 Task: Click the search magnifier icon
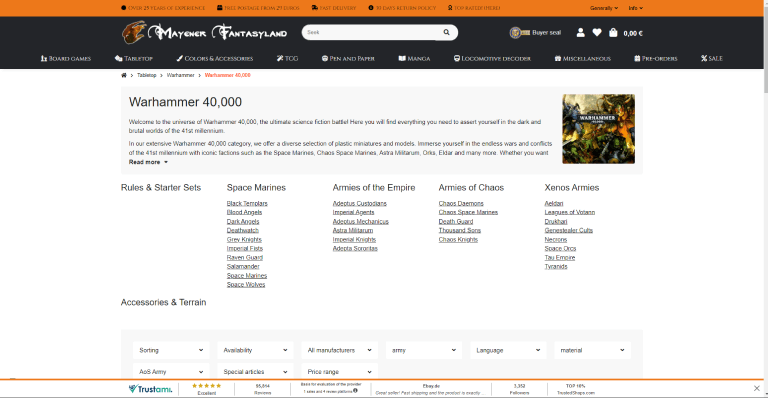point(446,32)
